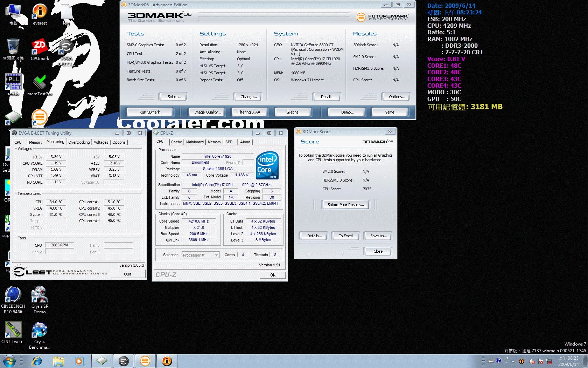
Task: Switch to the everest taskbar button
Action: click(x=167, y=361)
